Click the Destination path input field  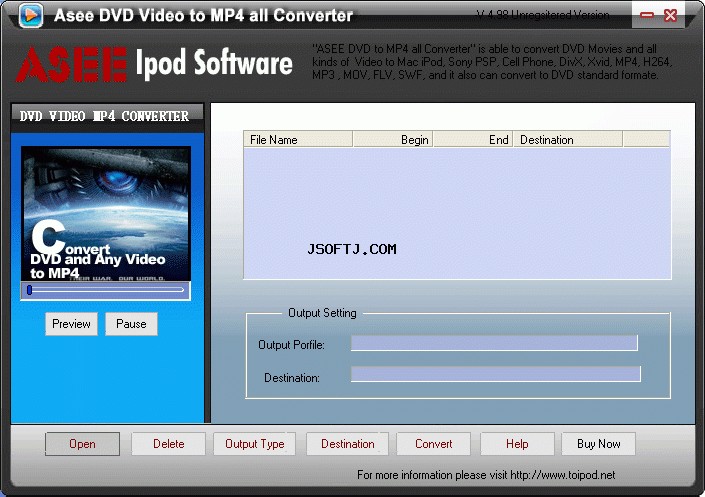pyautogui.click(x=495, y=374)
